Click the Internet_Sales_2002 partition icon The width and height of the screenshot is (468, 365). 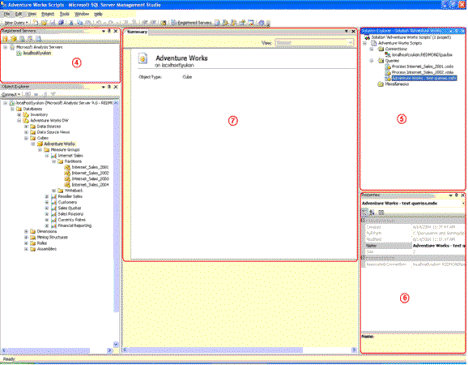[x=67, y=173]
